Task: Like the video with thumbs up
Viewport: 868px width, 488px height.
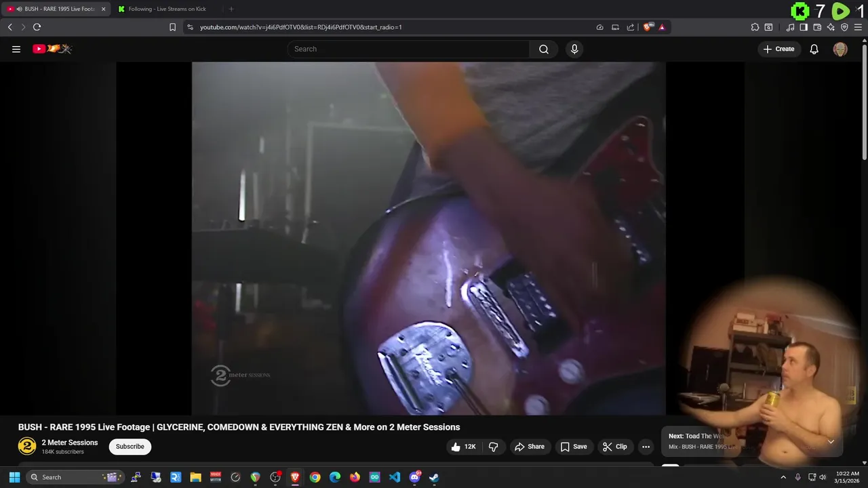Action: click(463, 447)
